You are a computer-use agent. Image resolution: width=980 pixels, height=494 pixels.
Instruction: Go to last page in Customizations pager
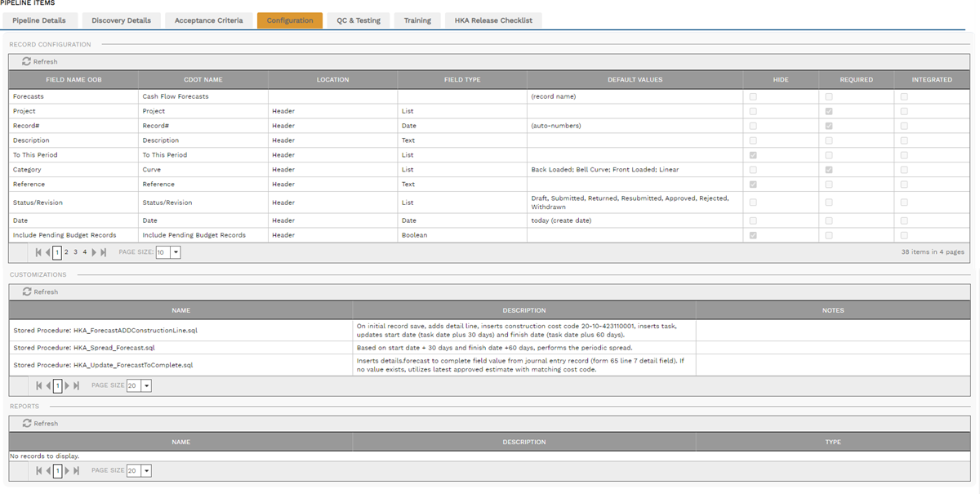coord(77,385)
